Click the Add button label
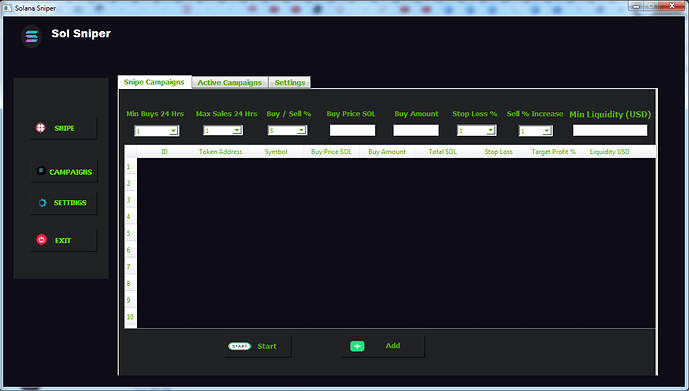This screenshot has height=391, width=689. [393, 346]
